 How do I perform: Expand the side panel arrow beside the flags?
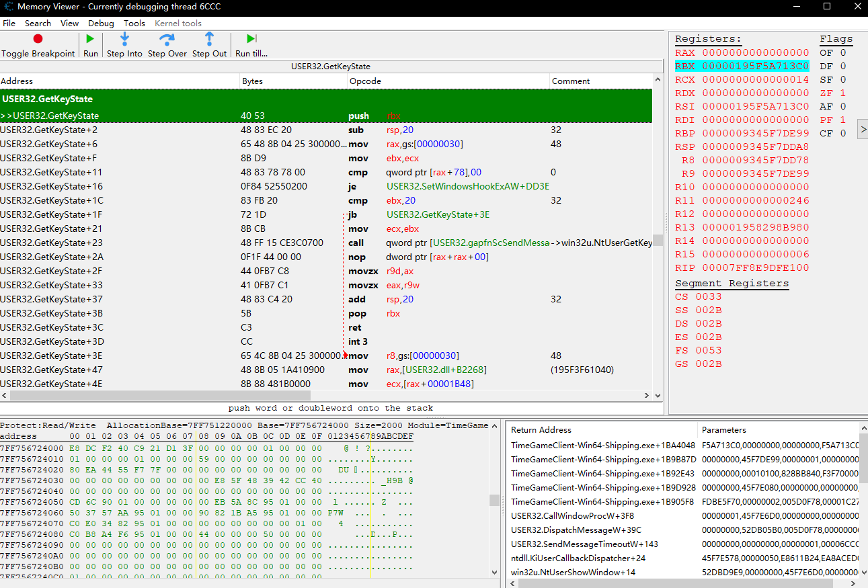tap(863, 130)
